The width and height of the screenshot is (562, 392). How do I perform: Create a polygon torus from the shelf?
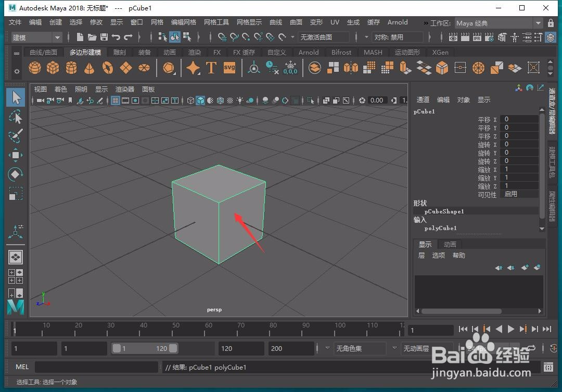108,68
